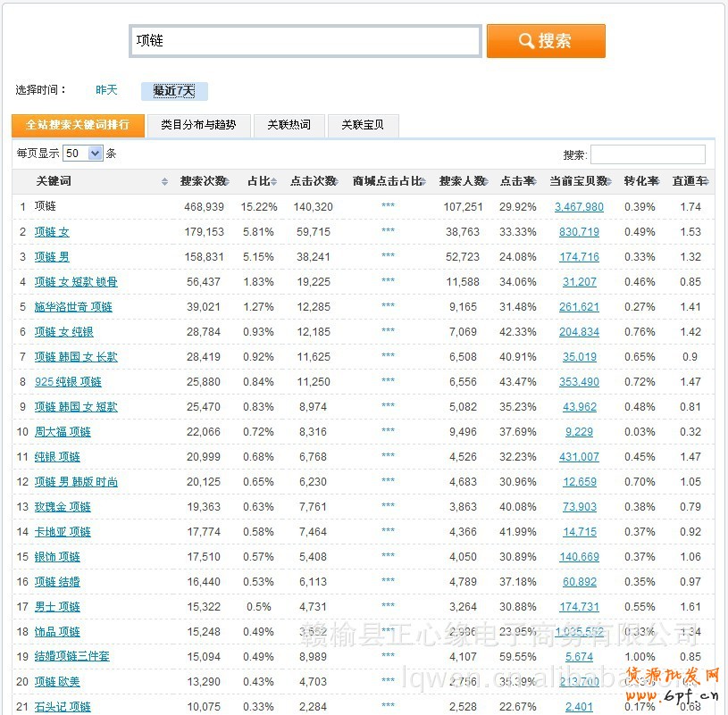
Task: Sort by the 搜索人数 column header
Action: 462,181
